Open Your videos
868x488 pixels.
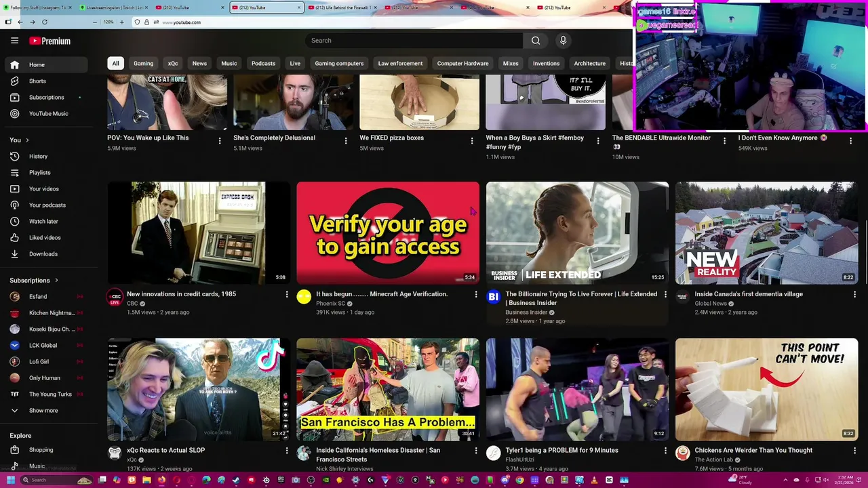point(45,188)
